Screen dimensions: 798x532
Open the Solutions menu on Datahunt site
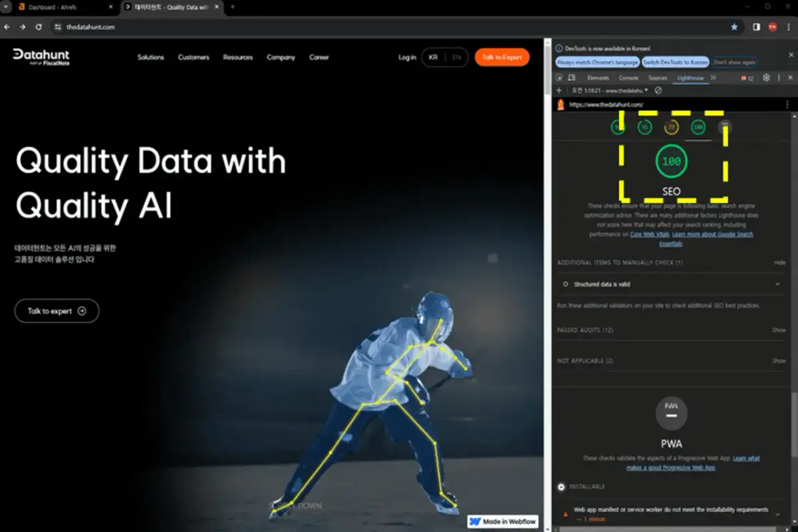pos(151,57)
